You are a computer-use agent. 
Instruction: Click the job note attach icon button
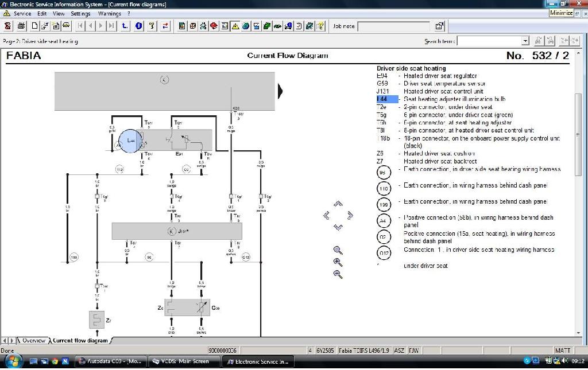pyautogui.click(x=439, y=26)
